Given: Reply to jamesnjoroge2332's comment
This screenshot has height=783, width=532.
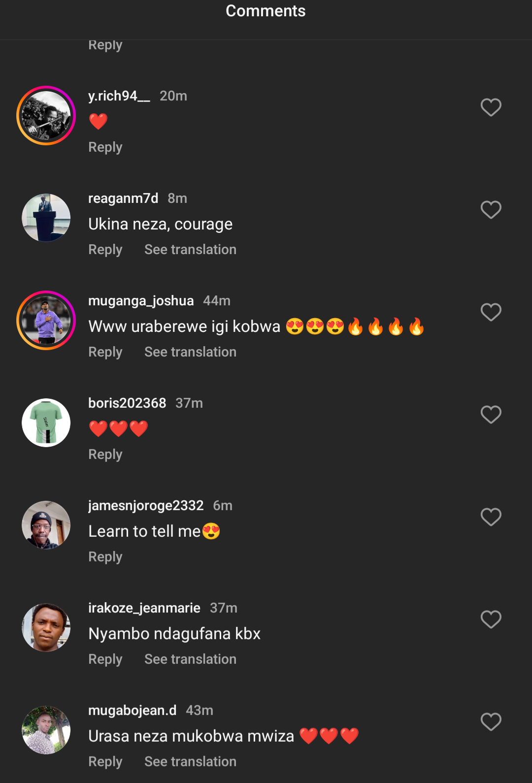Looking at the screenshot, I should 105,557.
